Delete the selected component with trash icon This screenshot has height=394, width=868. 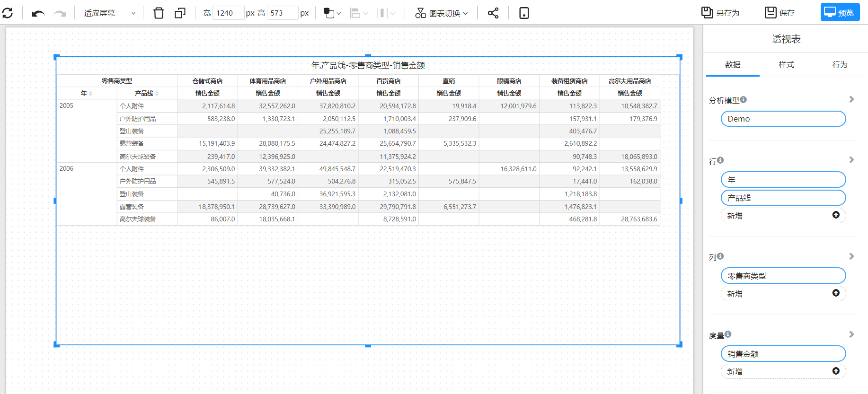click(x=159, y=13)
